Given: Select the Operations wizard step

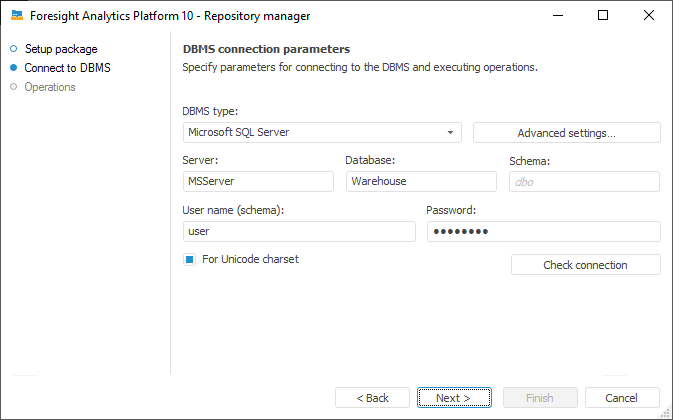Looking at the screenshot, I should pyautogui.click(x=50, y=87).
